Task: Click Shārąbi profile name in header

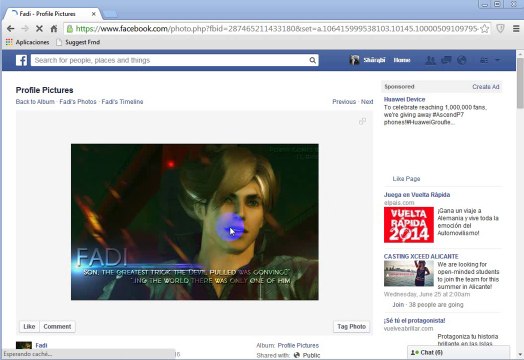Action: (x=374, y=60)
